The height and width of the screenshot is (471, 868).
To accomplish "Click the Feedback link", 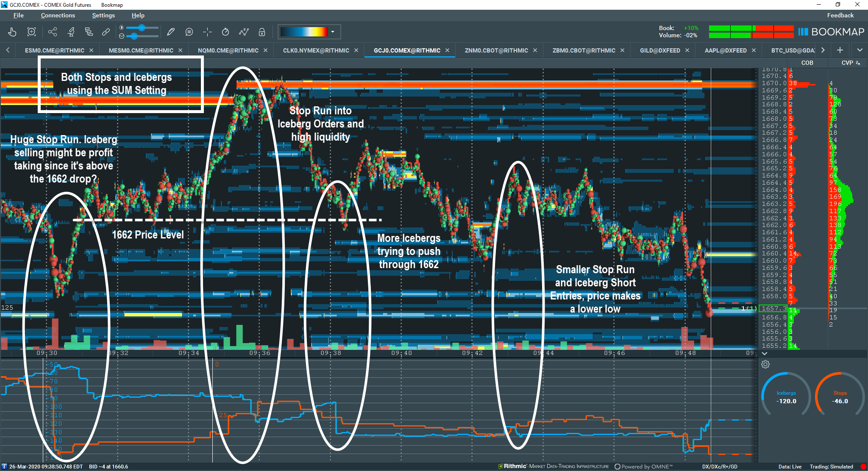I will (x=840, y=15).
